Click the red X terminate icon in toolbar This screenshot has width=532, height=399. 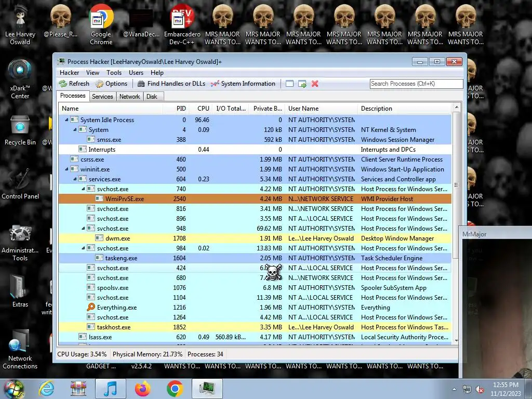[315, 84]
